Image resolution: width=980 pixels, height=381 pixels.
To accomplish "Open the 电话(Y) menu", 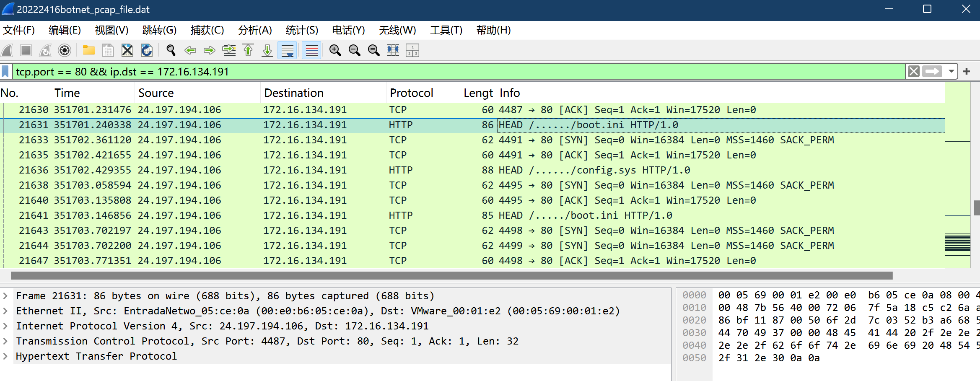I will (348, 30).
